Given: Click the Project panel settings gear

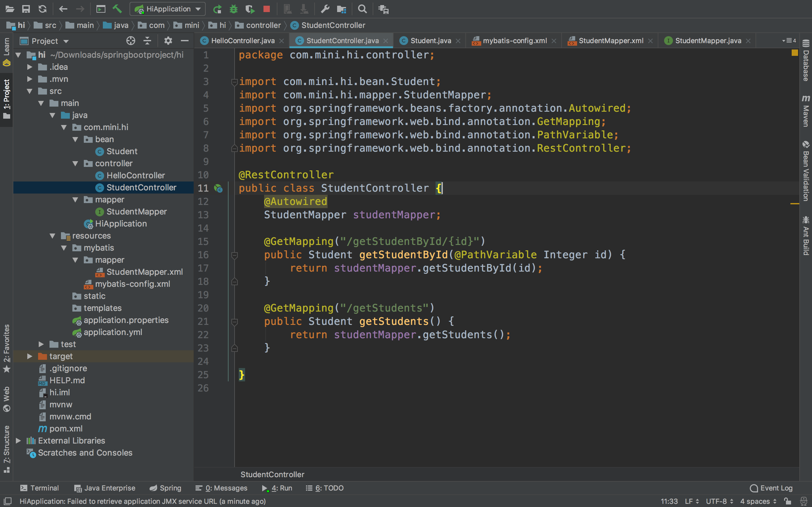Looking at the screenshot, I should 168,41.
